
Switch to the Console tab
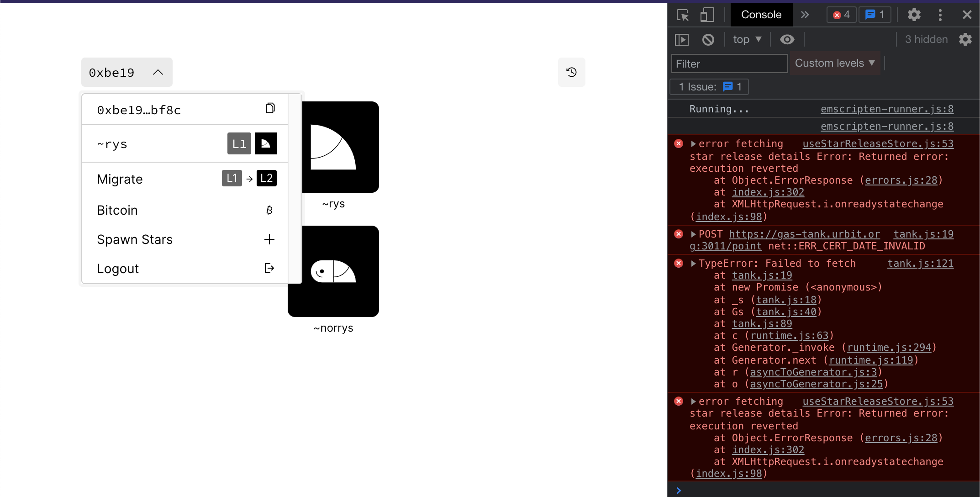point(761,15)
